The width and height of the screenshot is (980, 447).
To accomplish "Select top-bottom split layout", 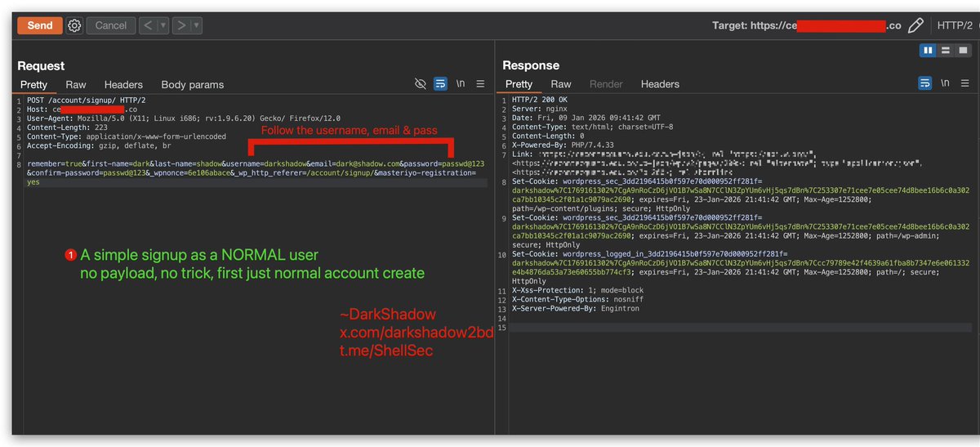I will (945, 50).
